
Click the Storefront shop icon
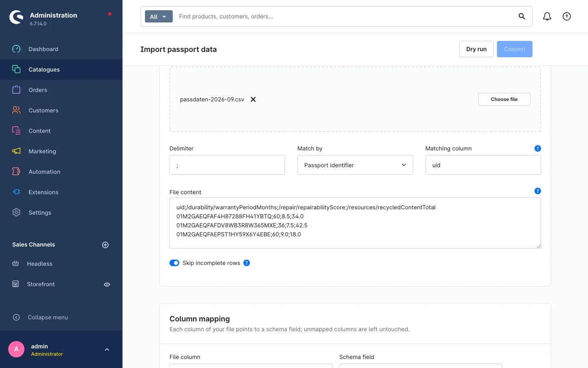click(16, 284)
